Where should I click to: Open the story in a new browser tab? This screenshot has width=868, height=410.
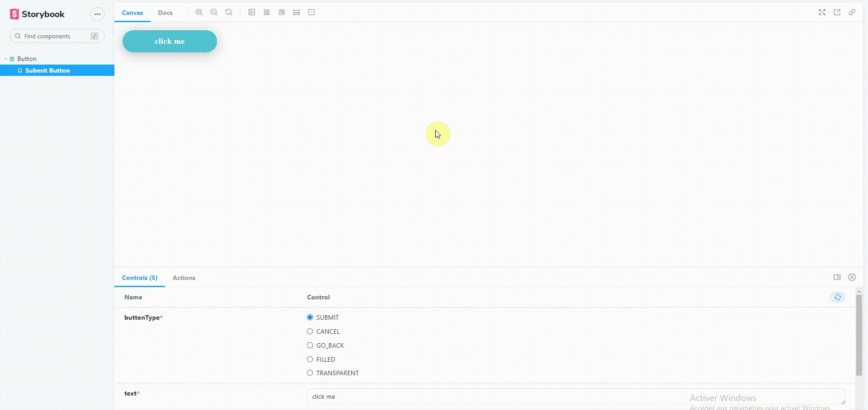click(837, 12)
